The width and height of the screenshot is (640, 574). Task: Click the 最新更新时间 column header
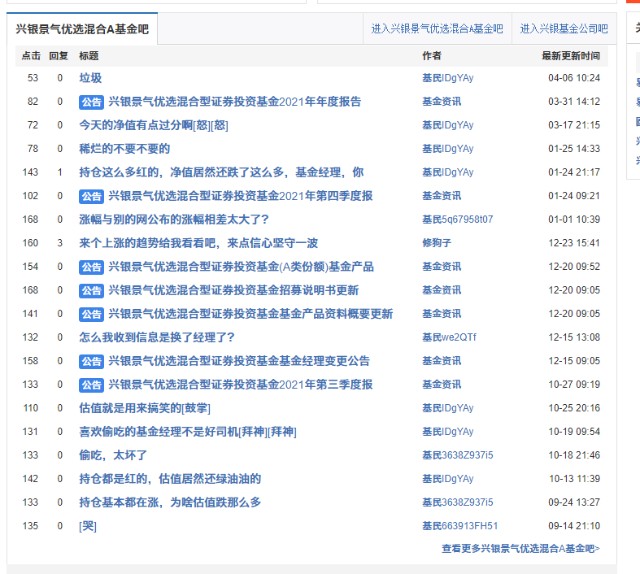point(571,56)
